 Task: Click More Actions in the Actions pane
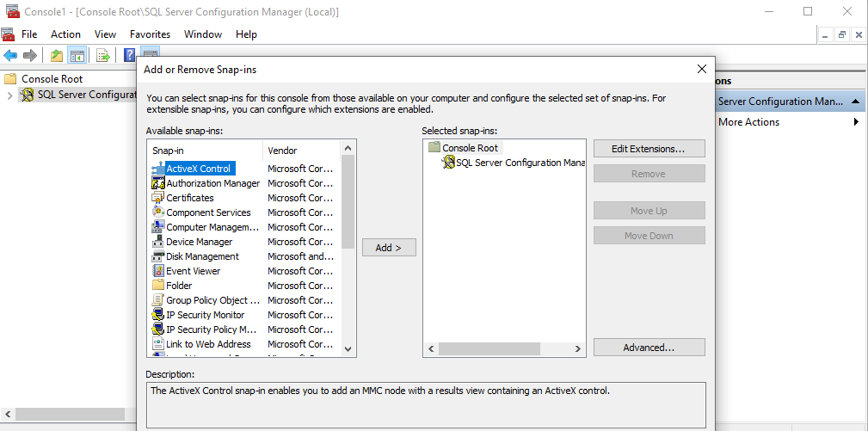(748, 122)
